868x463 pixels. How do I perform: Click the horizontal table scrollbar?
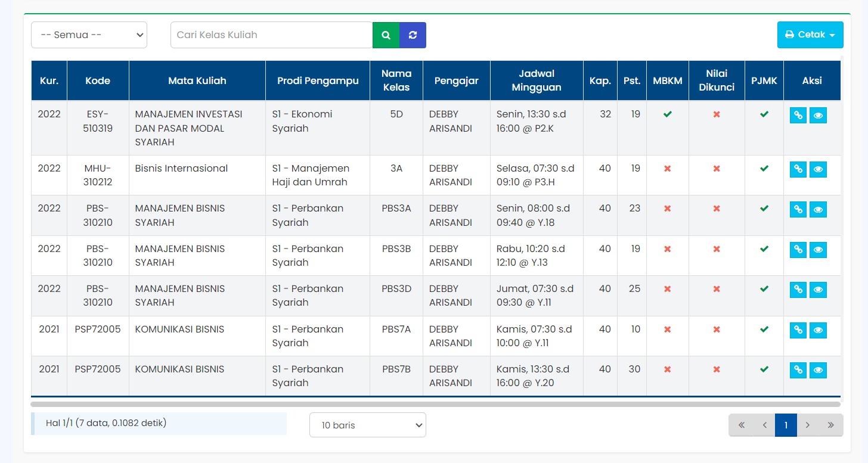435,404
